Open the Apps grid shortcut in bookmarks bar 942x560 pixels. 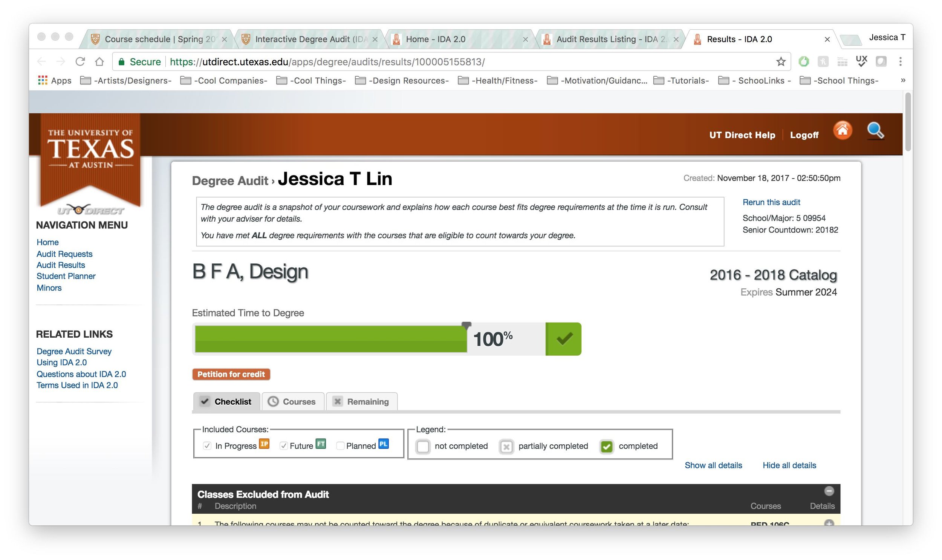pyautogui.click(x=55, y=80)
